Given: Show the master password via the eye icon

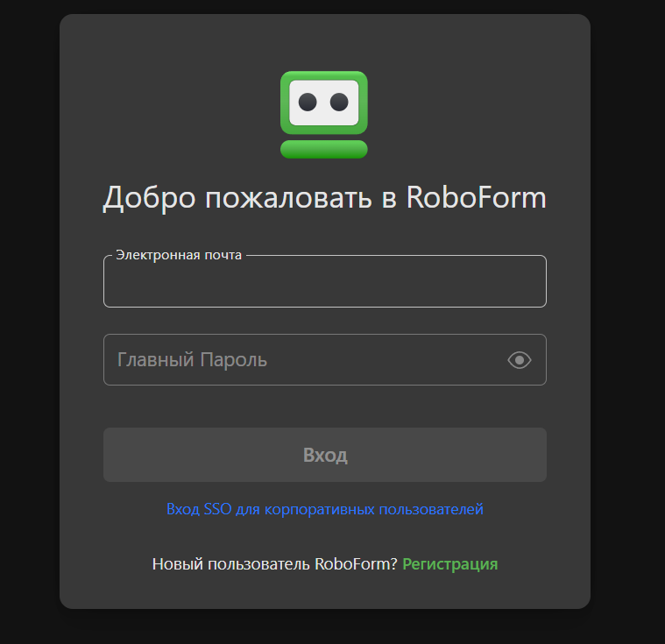Looking at the screenshot, I should 520,360.
